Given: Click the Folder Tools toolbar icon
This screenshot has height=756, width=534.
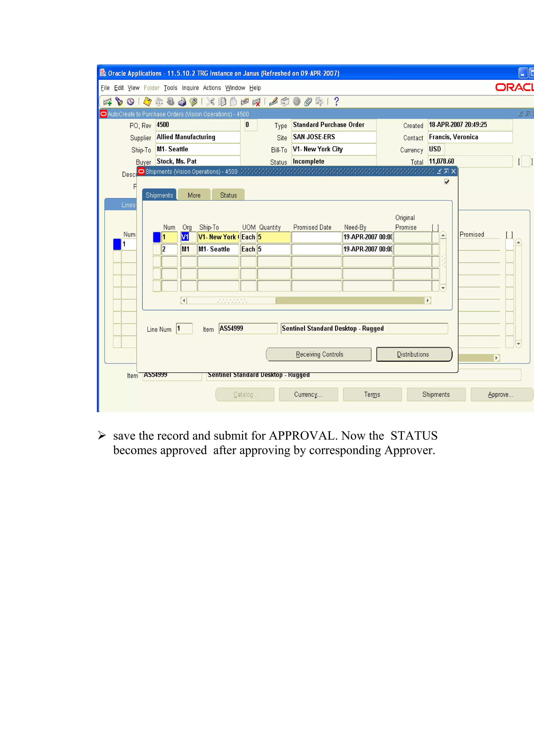Looking at the screenshot, I should tap(319, 102).
